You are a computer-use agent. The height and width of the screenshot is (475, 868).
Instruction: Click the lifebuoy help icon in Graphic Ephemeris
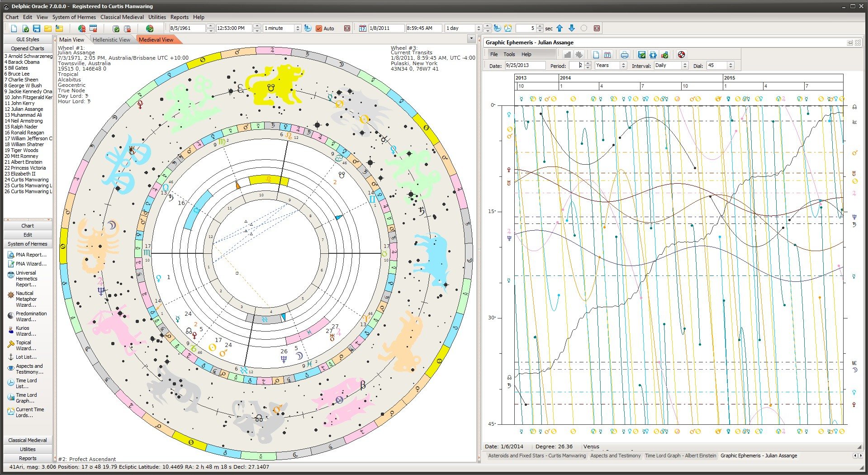681,55
